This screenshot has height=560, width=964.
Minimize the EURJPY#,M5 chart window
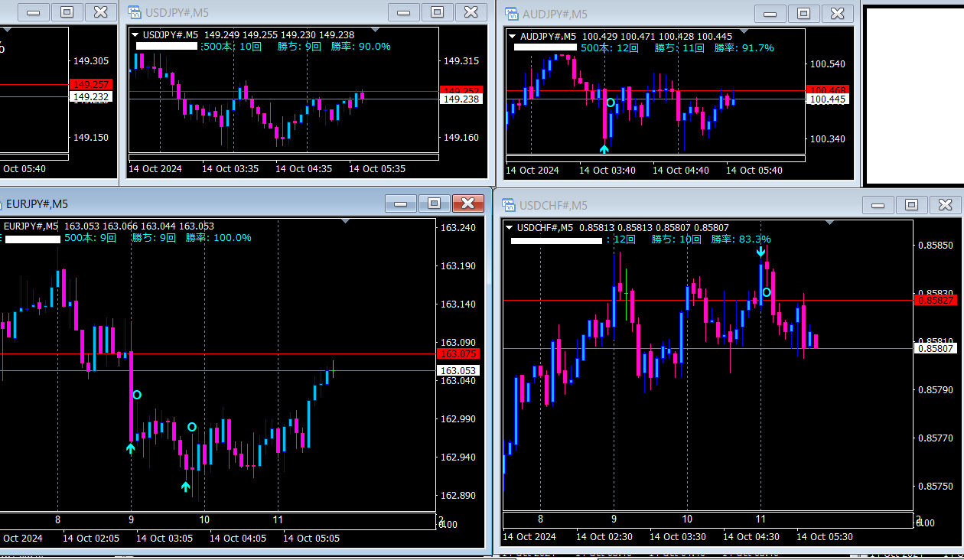[400, 203]
